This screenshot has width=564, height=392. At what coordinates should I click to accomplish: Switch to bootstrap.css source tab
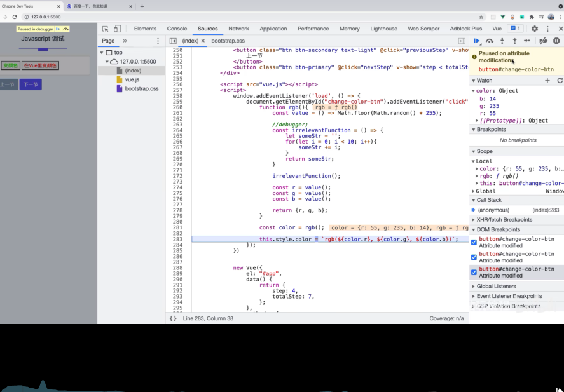[x=228, y=41]
